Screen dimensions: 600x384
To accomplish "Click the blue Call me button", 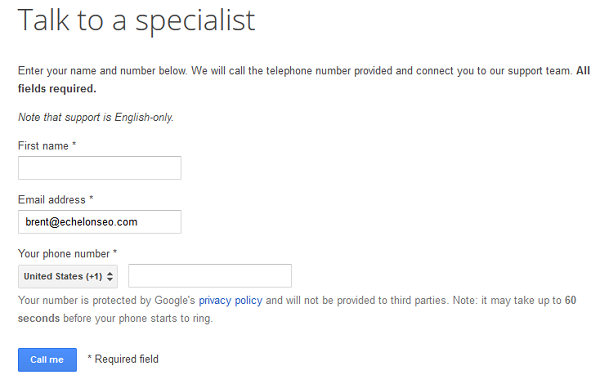I will click(x=47, y=360).
